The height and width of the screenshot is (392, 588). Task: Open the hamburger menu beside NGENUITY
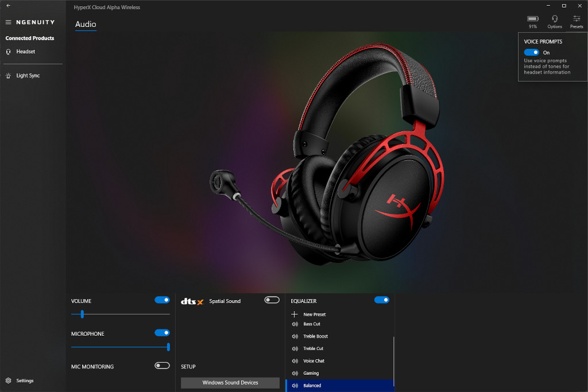(9, 22)
